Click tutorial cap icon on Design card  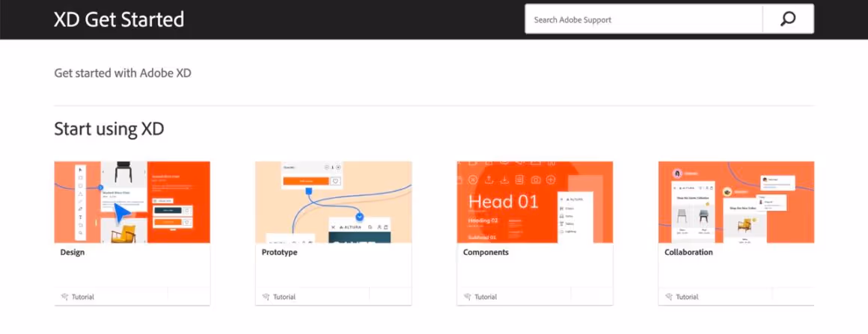[65, 297]
